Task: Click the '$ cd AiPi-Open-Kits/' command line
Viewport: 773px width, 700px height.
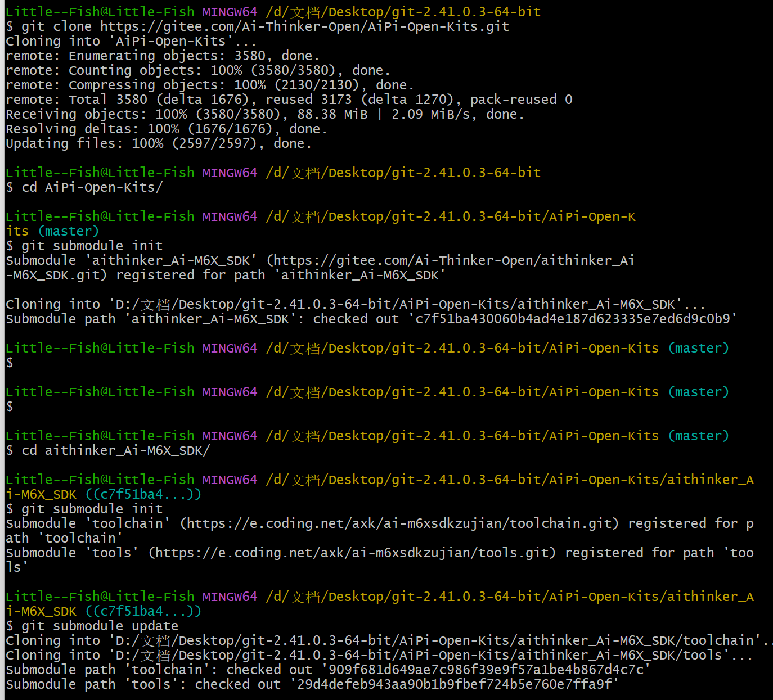Action: point(84,187)
